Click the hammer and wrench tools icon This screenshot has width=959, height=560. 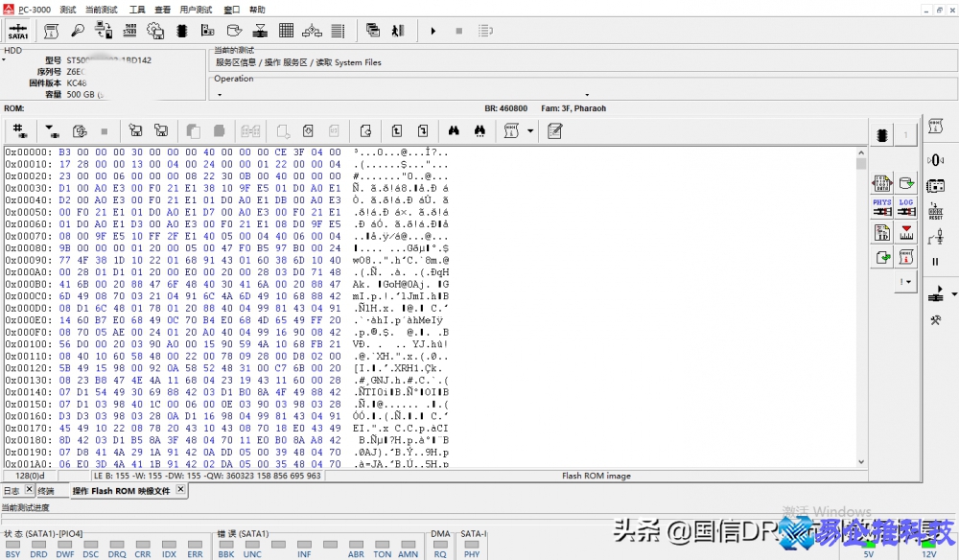point(936,320)
